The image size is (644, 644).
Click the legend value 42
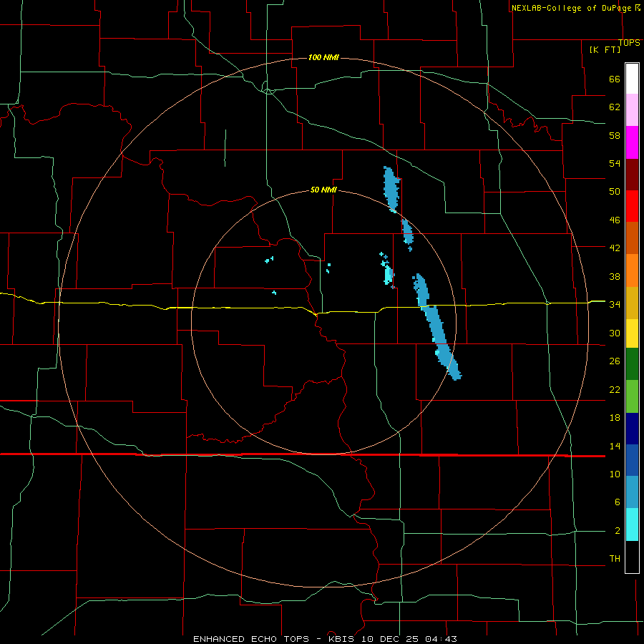tap(615, 248)
